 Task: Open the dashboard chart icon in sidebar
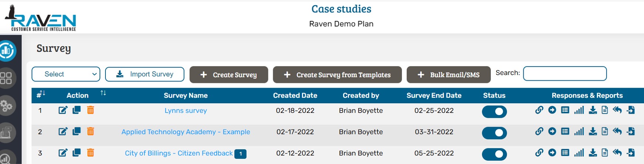click(x=7, y=51)
